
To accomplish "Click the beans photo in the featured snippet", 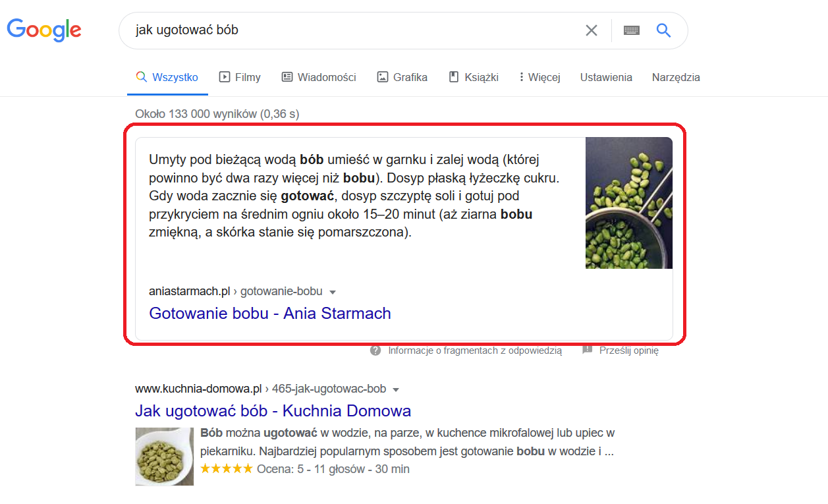I will [628, 203].
